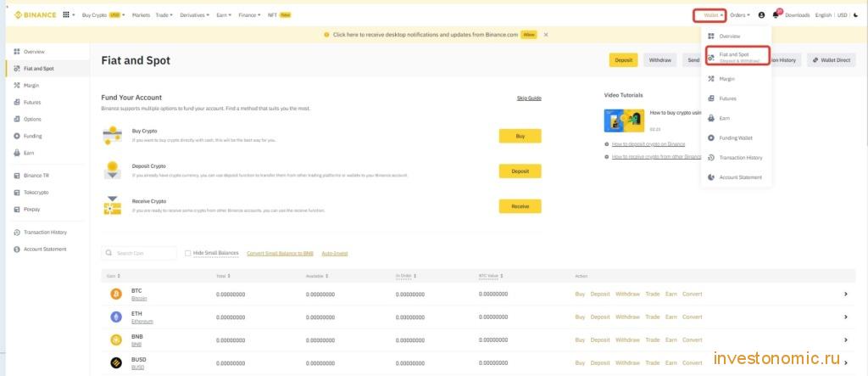This screenshot has height=376, width=868.
Task: Expand the Derivatives menu
Action: (195, 15)
